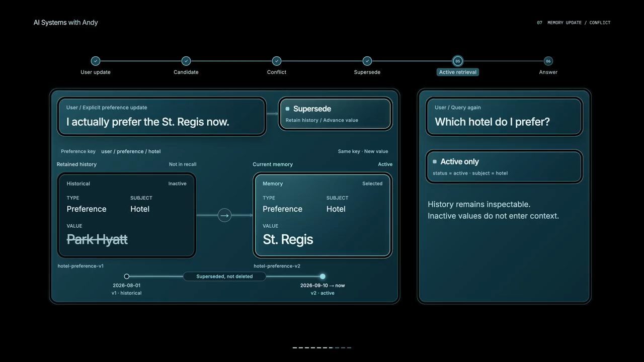Image resolution: width=644 pixels, height=362 pixels.
Task: Click the Inactive status on Historical card
Action: (x=177, y=184)
